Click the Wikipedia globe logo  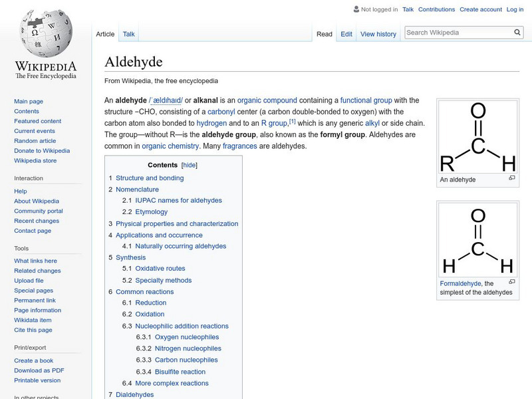46,33
